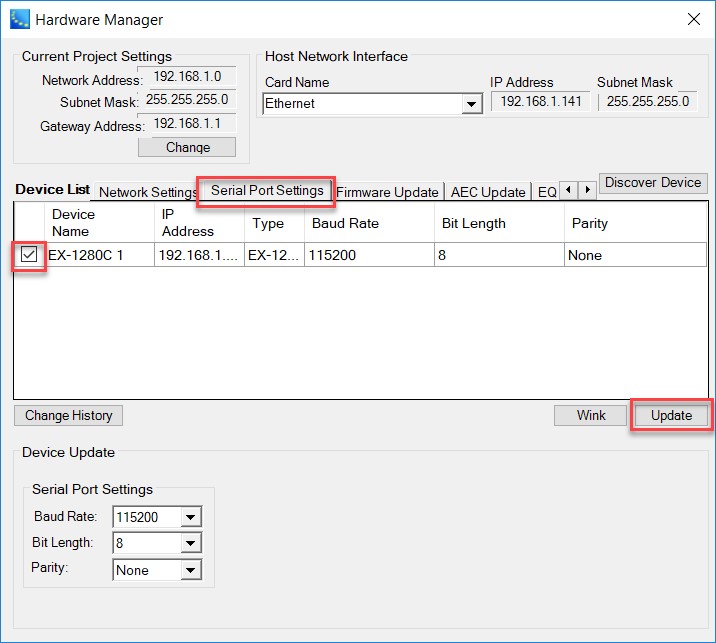
Task: Click the Discover Device button
Action: (x=653, y=183)
